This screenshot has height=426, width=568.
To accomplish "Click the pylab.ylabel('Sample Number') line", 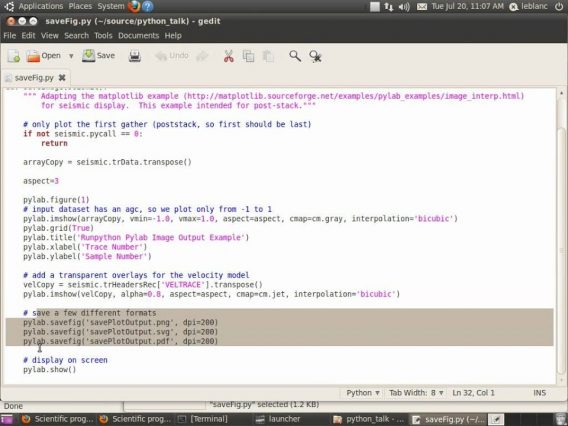I will (x=87, y=256).
